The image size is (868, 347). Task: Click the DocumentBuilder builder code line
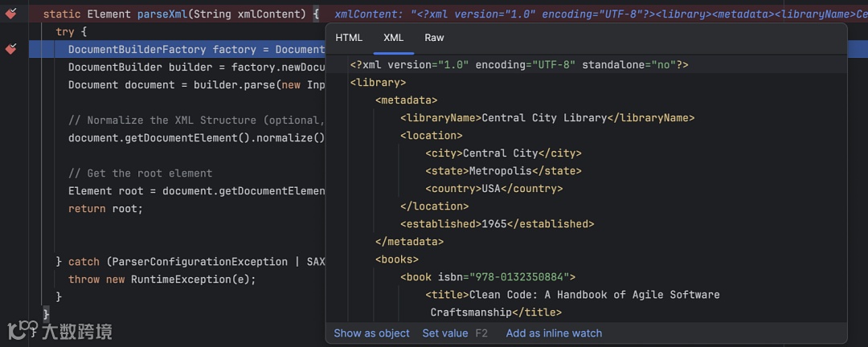[197, 67]
